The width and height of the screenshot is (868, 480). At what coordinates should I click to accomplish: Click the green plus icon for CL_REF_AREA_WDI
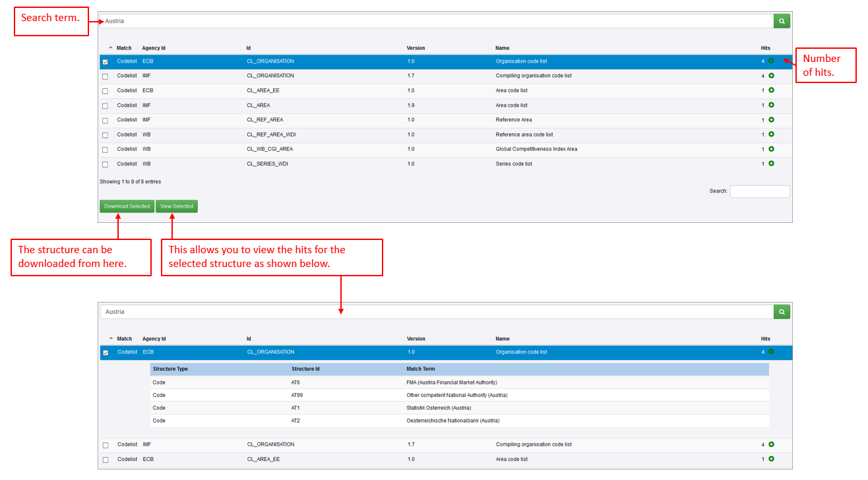point(771,135)
